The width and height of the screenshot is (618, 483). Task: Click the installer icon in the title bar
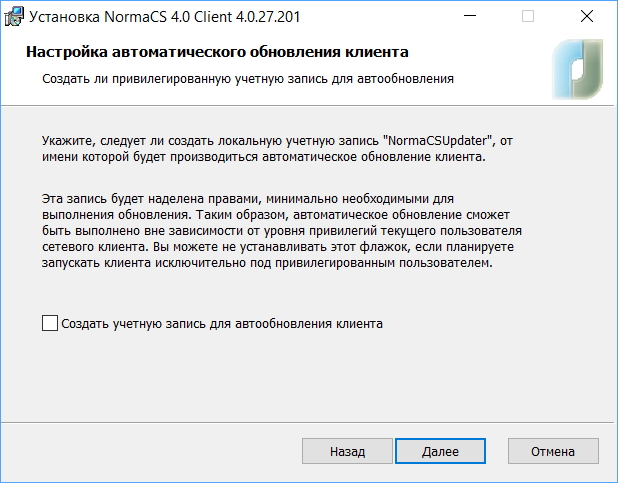(x=13, y=16)
